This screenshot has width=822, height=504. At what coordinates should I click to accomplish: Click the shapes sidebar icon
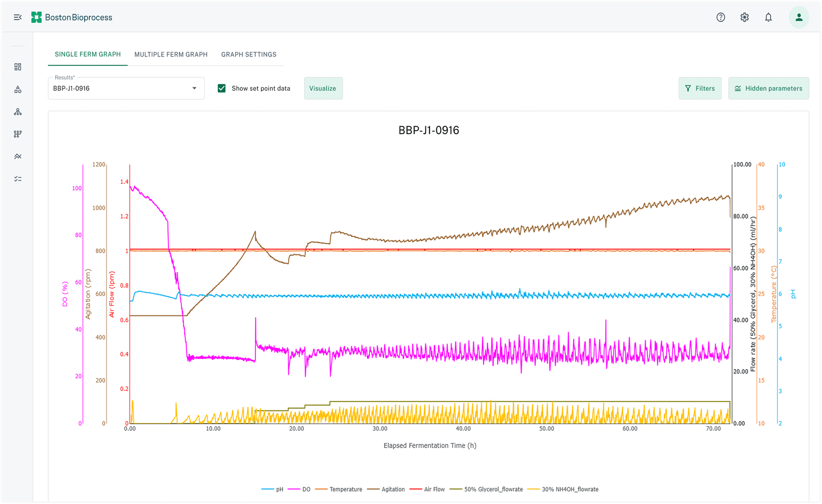[x=18, y=89]
